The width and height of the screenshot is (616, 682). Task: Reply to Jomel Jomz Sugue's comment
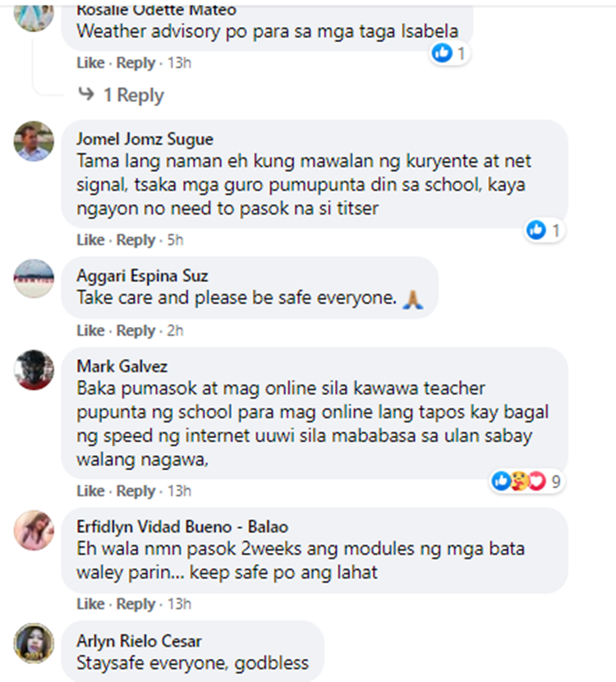tap(136, 240)
